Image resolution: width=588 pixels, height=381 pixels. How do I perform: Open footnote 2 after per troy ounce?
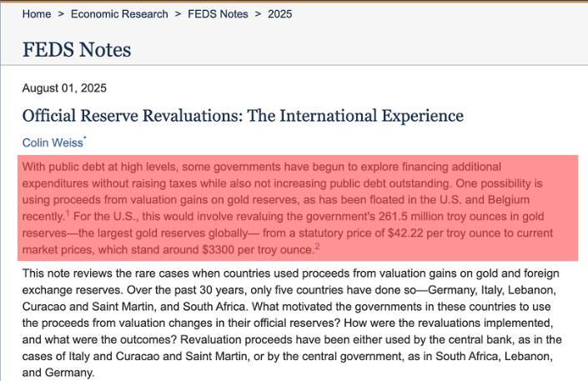(318, 247)
